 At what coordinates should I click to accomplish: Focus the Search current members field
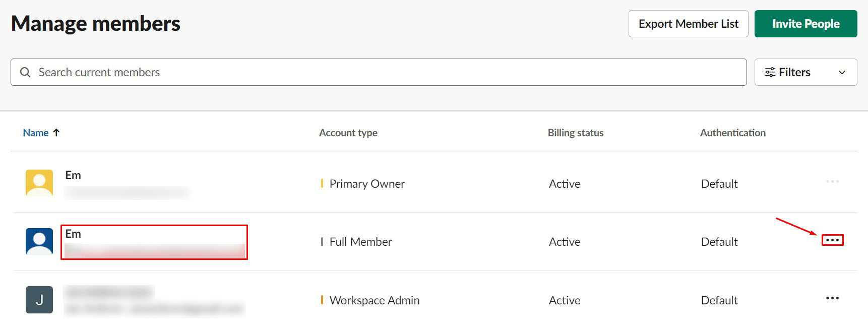pyautogui.click(x=378, y=72)
